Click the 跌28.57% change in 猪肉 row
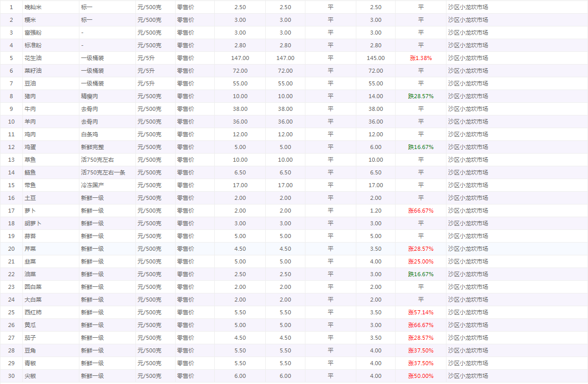 point(421,96)
